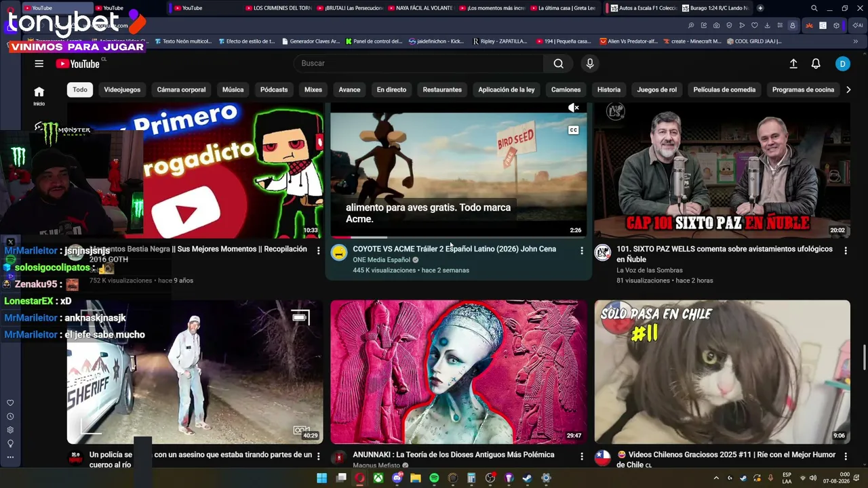Open options for Anunnaki video
868x488 pixels.
coord(581,457)
